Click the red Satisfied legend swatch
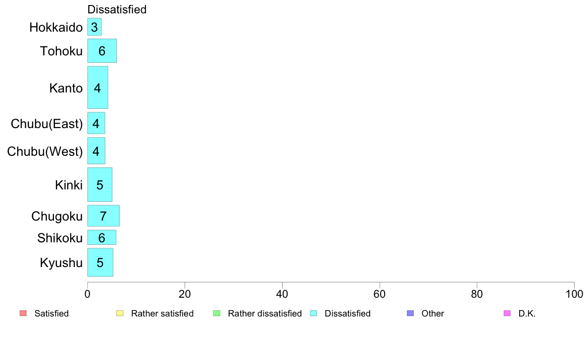The width and height of the screenshot is (588, 364). tap(23, 314)
